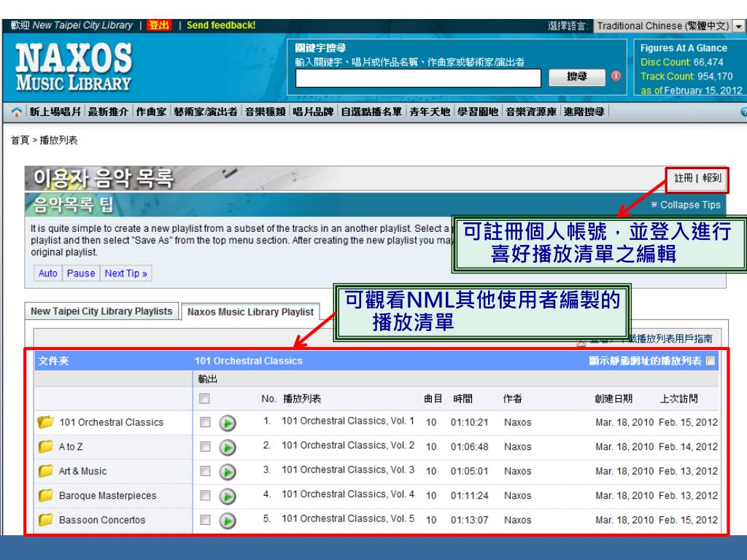Click the red 登出 logout link

tap(158, 26)
